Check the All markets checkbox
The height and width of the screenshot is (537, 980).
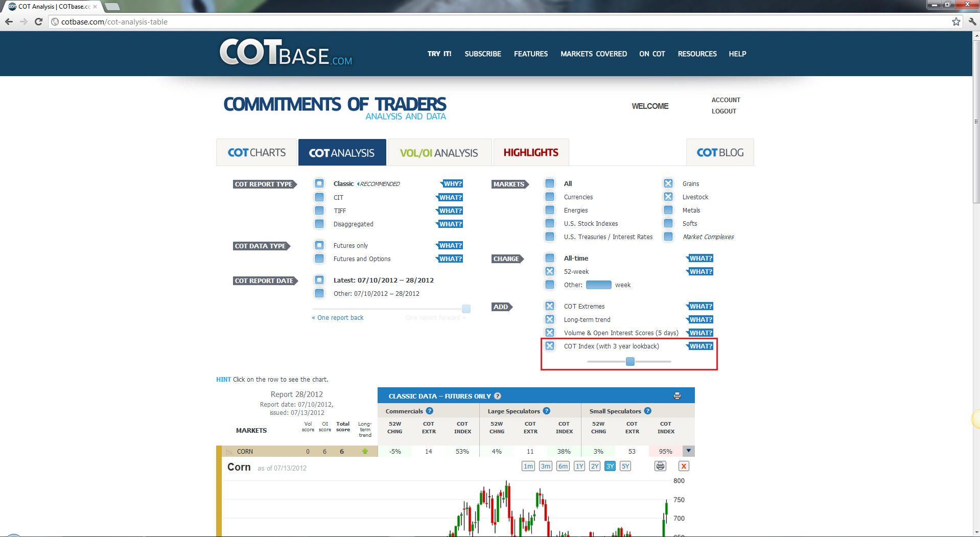click(x=550, y=183)
